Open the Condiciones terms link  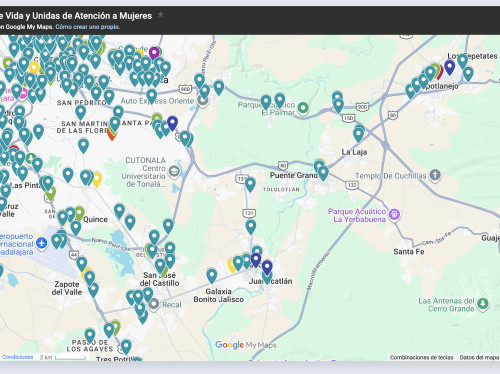click(x=18, y=357)
